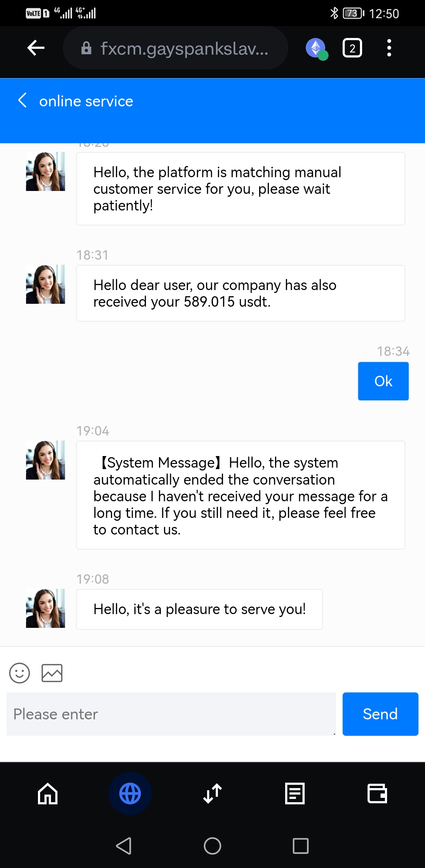Open the swap arrows tab
This screenshot has width=425, height=868.
[212, 793]
